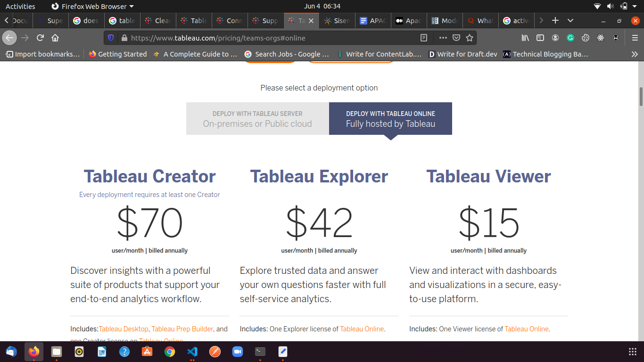644x362 pixels.
Task: Open Tableau Online link under Explorer
Action: tap(362, 329)
